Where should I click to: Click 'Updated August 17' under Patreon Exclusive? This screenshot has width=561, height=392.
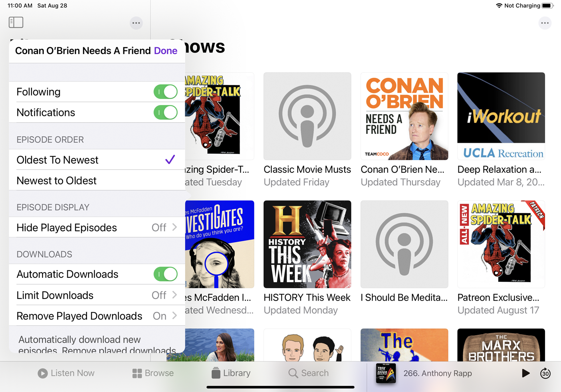[x=498, y=310]
